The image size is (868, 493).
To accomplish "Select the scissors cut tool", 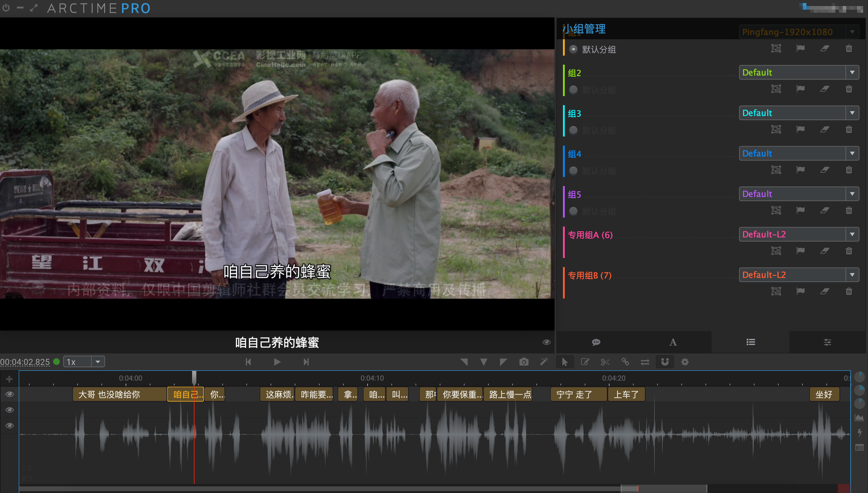I will point(605,362).
